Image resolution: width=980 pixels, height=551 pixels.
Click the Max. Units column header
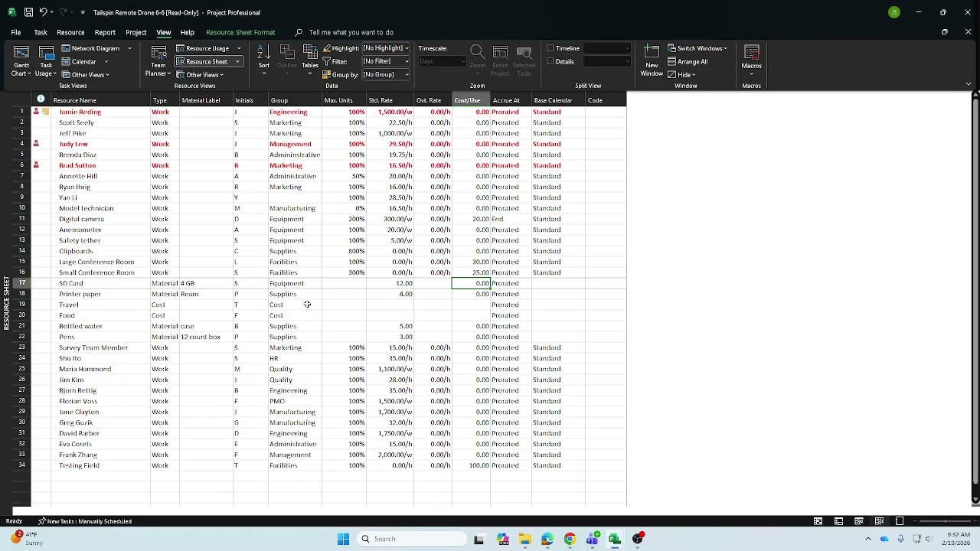pyautogui.click(x=344, y=100)
